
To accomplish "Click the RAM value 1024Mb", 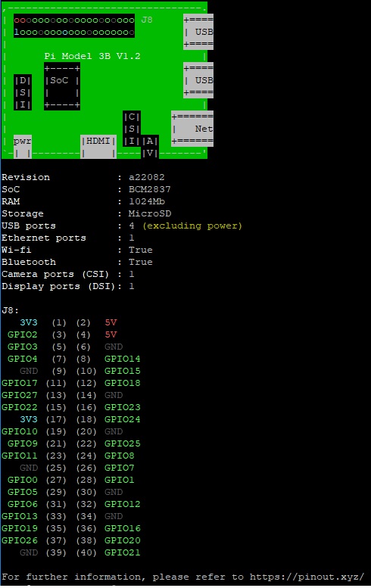I will (147, 201).
